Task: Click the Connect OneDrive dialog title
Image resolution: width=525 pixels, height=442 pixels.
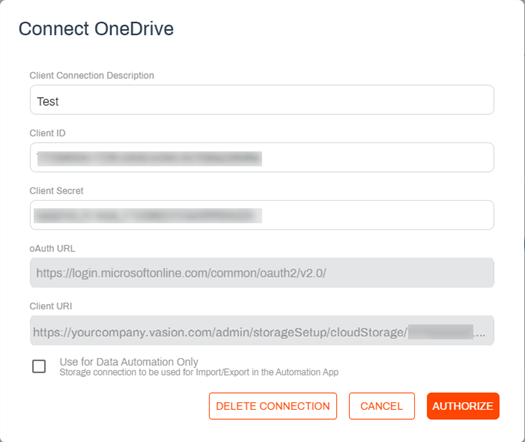Action: (x=96, y=28)
